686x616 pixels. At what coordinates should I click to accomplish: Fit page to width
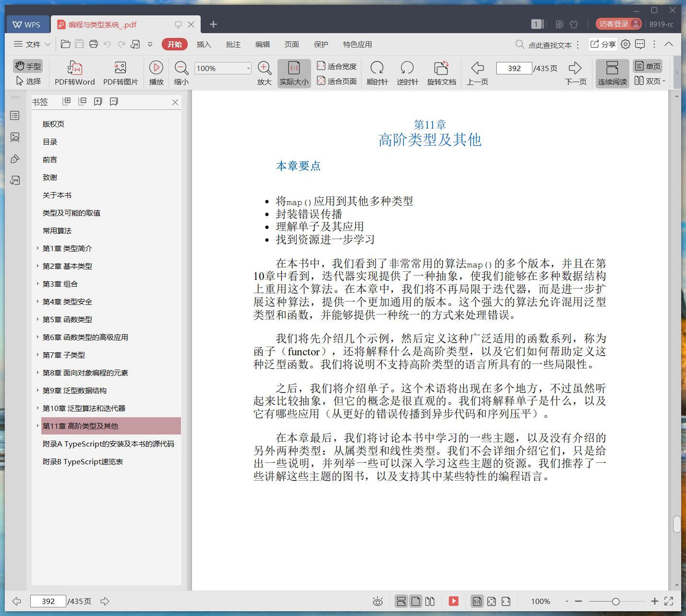click(337, 66)
